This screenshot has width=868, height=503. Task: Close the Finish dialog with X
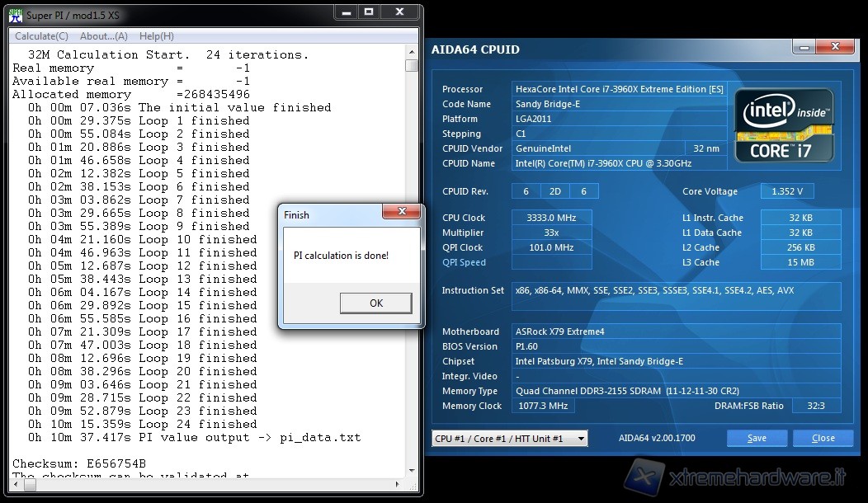pyautogui.click(x=402, y=213)
